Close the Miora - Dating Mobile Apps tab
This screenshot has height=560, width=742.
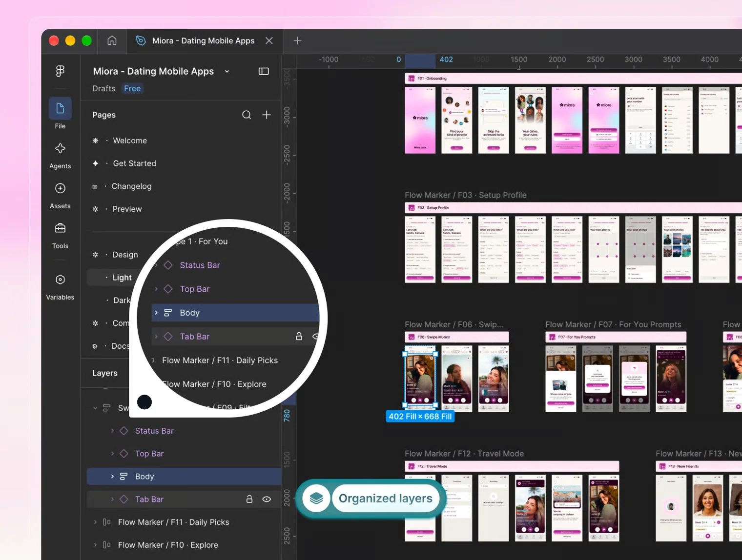269,40
